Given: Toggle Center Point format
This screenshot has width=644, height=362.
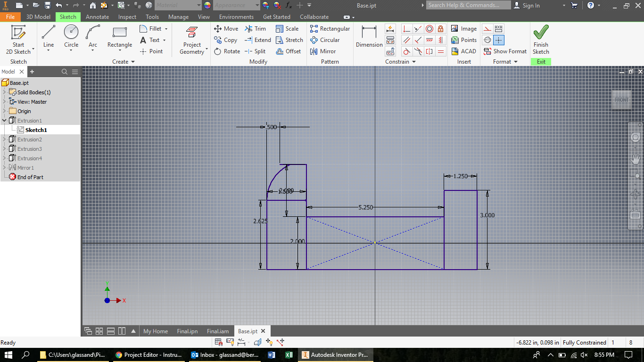Looking at the screenshot, I should [x=499, y=40].
